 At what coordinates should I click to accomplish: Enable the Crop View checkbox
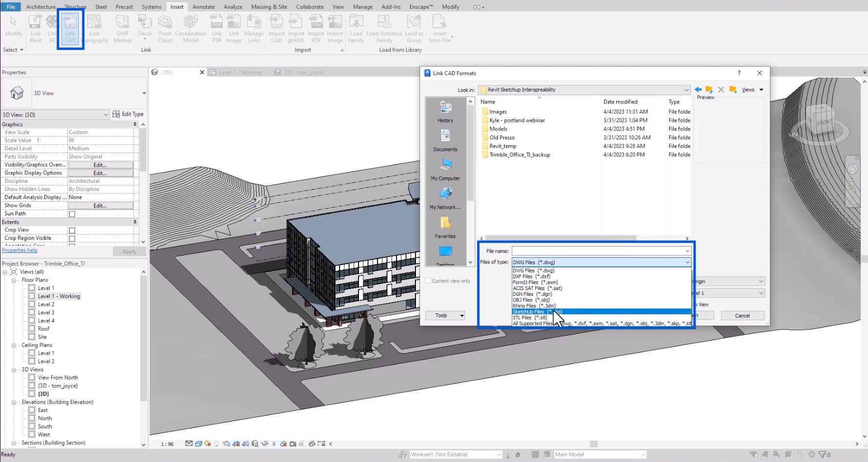pos(72,230)
